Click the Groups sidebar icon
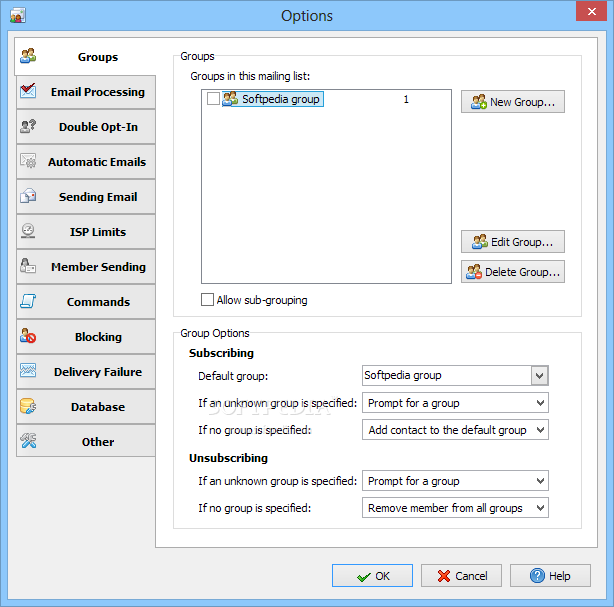The width and height of the screenshot is (614, 607). point(28,56)
